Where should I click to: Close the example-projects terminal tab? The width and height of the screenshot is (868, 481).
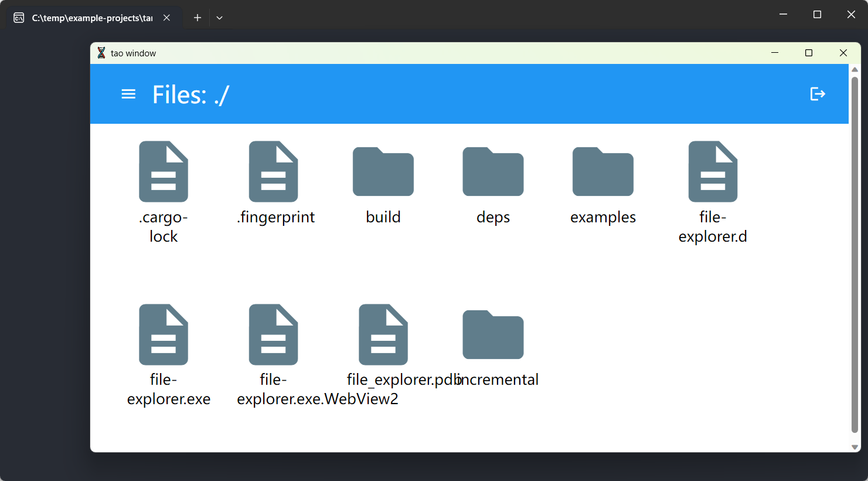pyautogui.click(x=166, y=18)
